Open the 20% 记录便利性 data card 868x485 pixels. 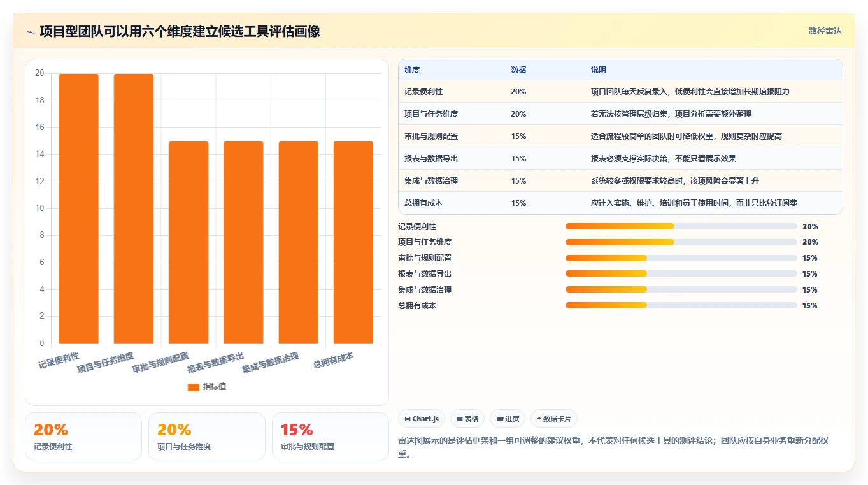[83, 436]
